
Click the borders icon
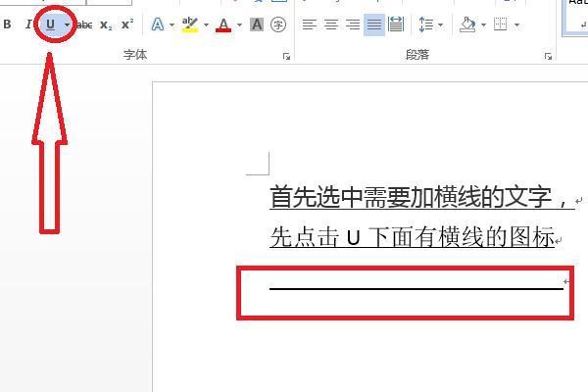[x=500, y=24]
